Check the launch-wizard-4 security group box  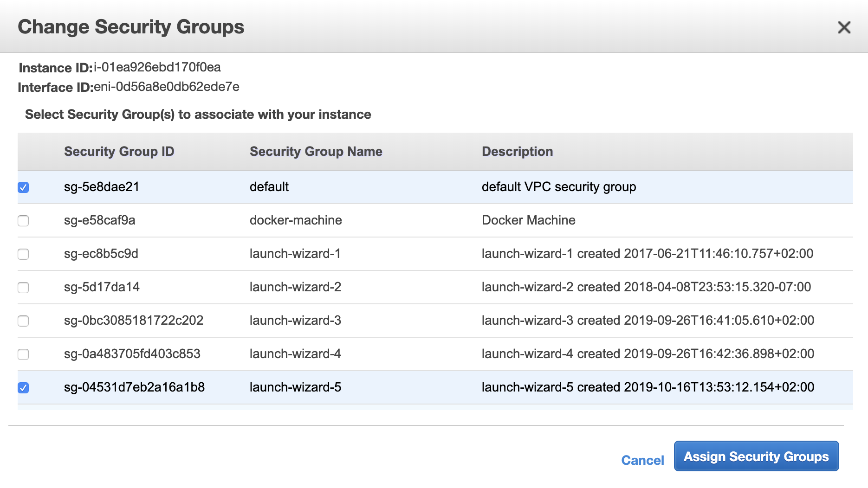point(23,354)
